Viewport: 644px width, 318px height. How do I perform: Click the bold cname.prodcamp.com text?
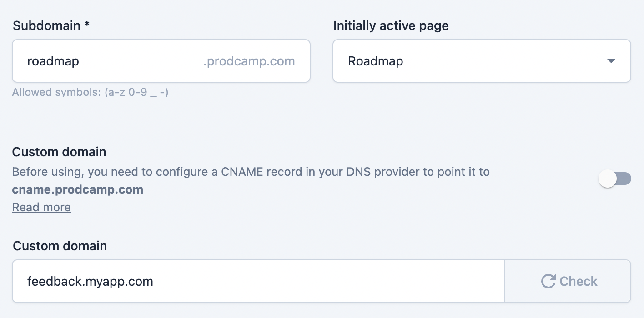point(78,189)
